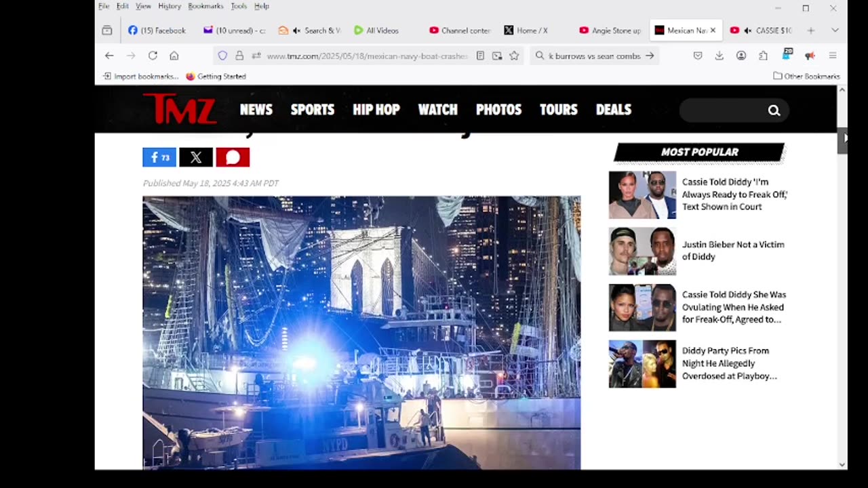Click the Cassie ovulating story thumbnail
The width and height of the screenshot is (868, 488).
point(642,308)
